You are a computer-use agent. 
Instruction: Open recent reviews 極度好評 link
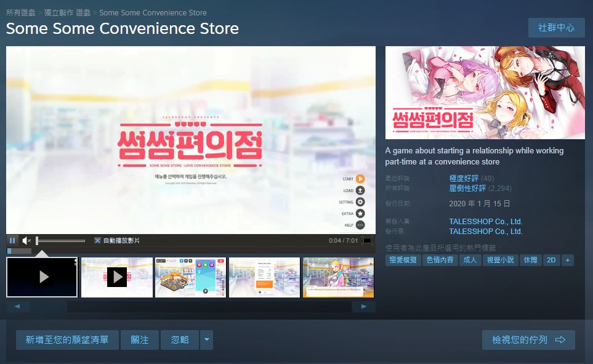coord(464,178)
